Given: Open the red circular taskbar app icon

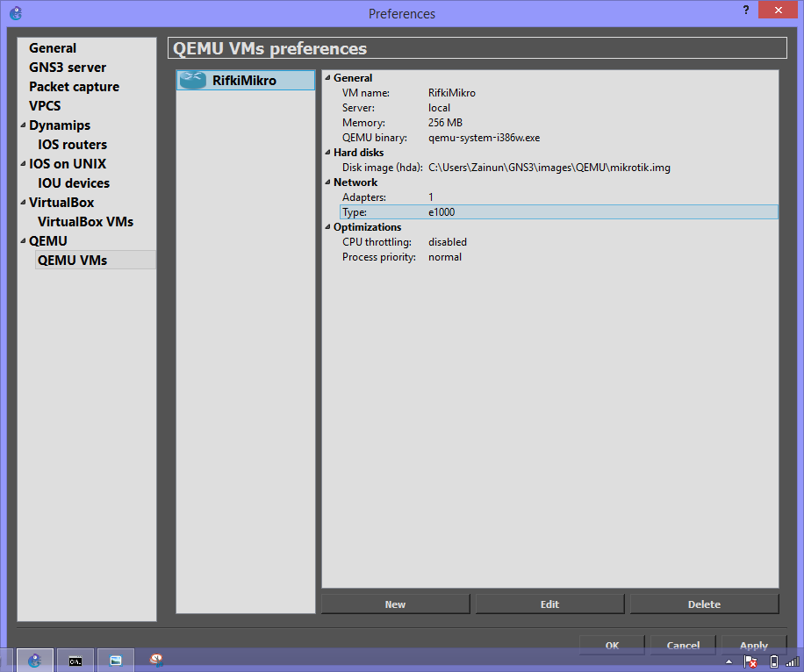Looking at the screenshot, I should coord(156,660).
